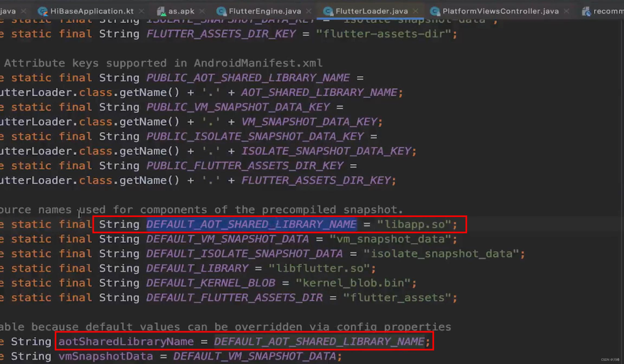The image size is (624, 364).
Task: Click the PUBLIC_AOT_SHARED_LIBRARY_NAME constant
Action: coord(248,78)
